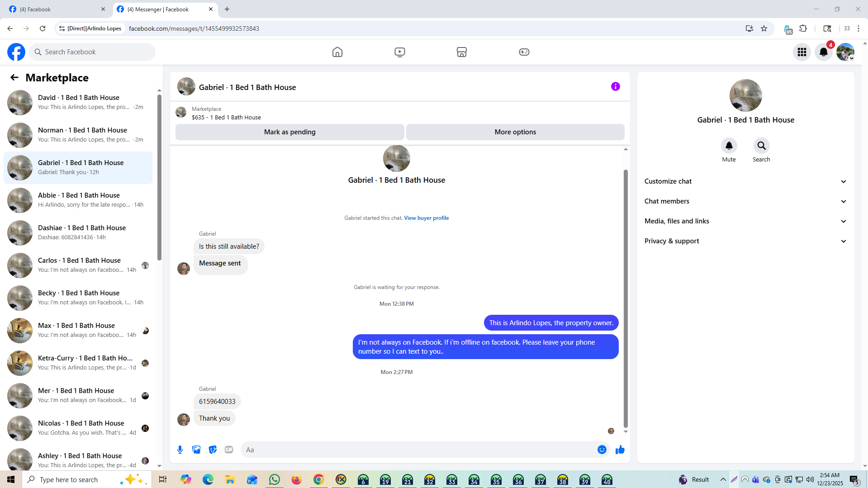868x488 pixels.
Task: Go back from the Marketplace chat list
Action: click(x=14, y=77)
